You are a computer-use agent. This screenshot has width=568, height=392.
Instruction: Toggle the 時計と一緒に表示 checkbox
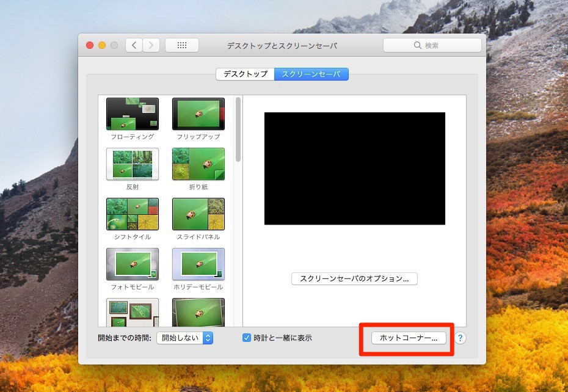(246, 338)
